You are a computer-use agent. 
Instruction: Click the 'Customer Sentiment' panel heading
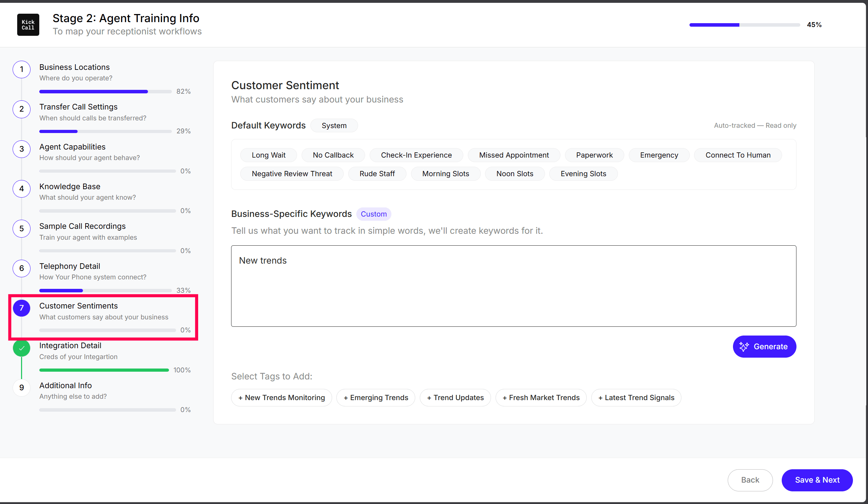[285, 85]
